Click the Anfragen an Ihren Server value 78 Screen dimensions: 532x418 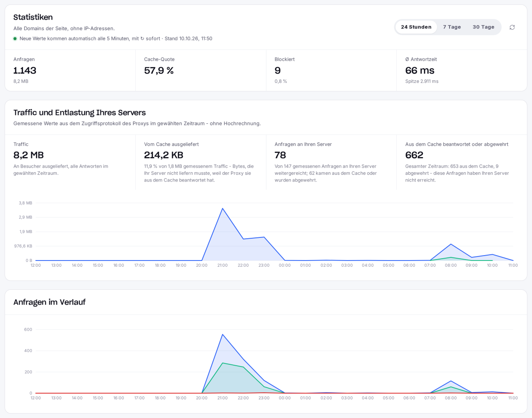pyautogui.click(x=280, y=155)
